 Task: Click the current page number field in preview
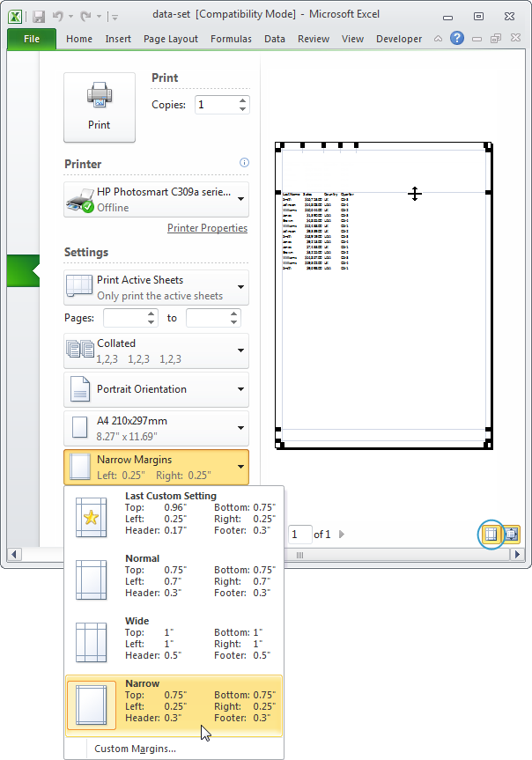(x=299, y=535)
